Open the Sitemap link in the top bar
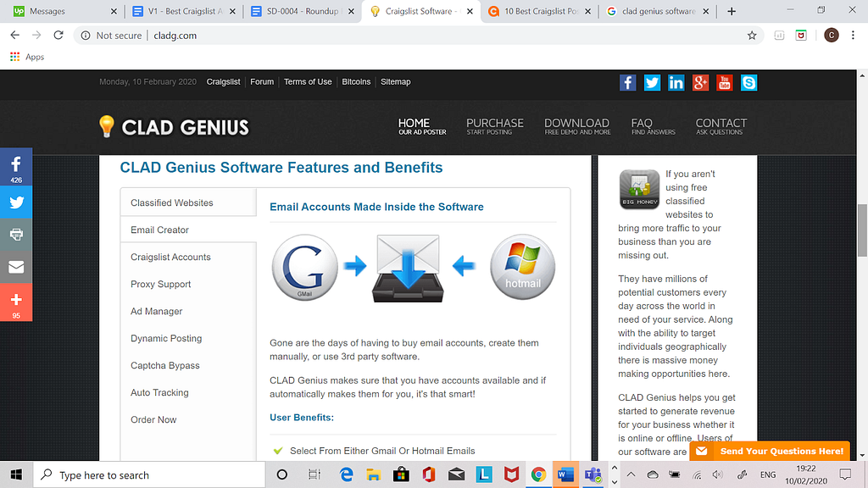The image size is (868, 488). pos(395,82)
